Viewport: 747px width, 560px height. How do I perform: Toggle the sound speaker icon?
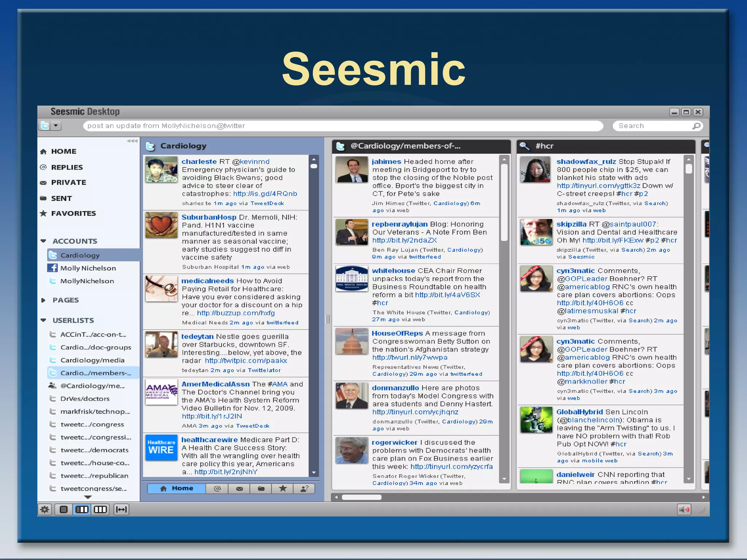[x=684, y=510]
